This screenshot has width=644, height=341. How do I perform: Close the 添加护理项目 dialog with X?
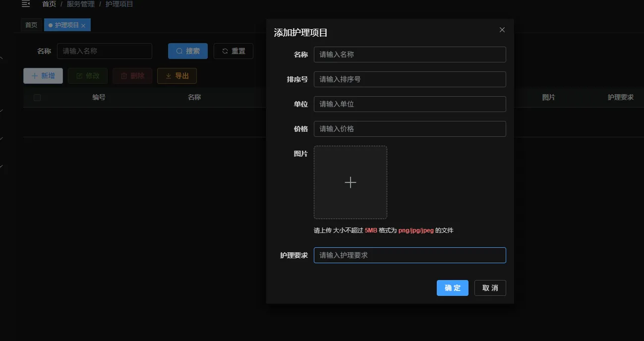pyautogui.click(x=502, y=30)
